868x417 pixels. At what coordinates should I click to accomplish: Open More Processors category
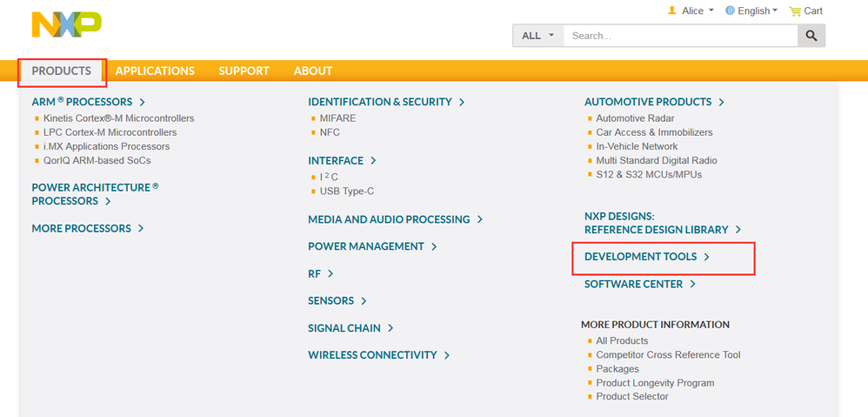[x=82, y=228]
